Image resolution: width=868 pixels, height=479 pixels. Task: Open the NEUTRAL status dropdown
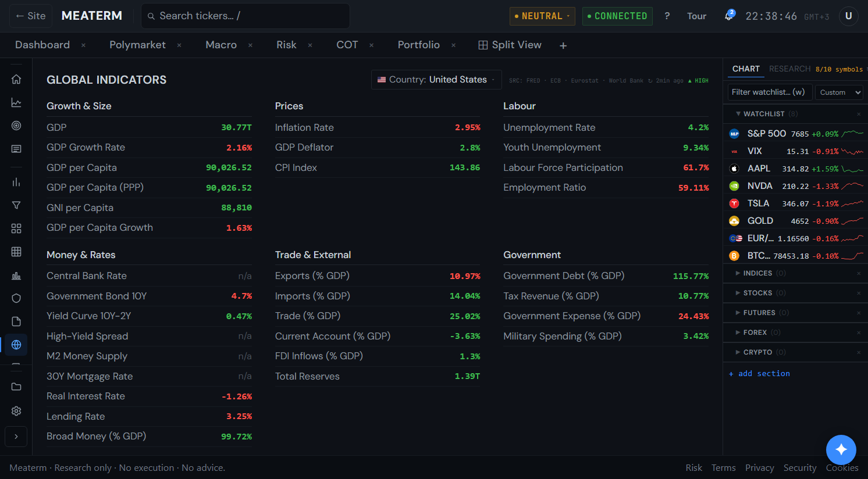542,16
